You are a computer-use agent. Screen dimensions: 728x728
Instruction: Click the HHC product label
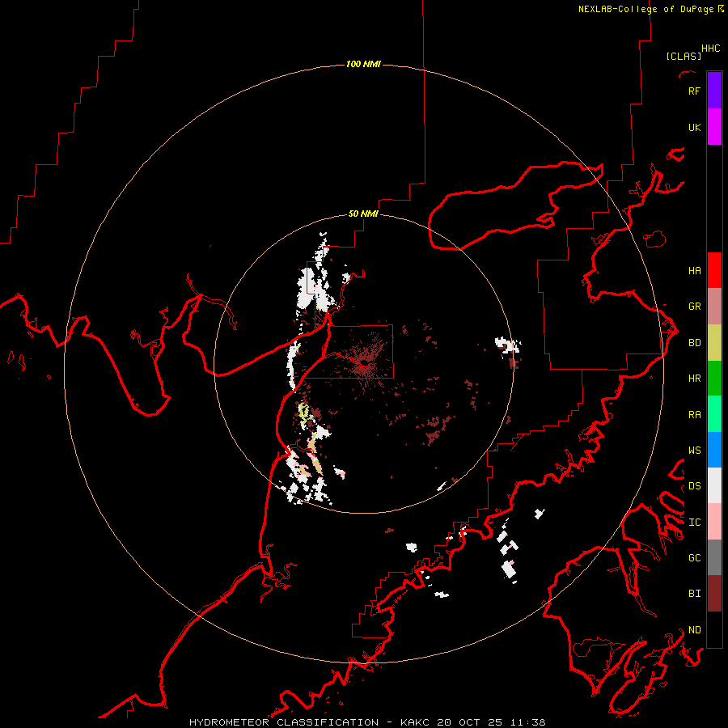coord(710,49)
